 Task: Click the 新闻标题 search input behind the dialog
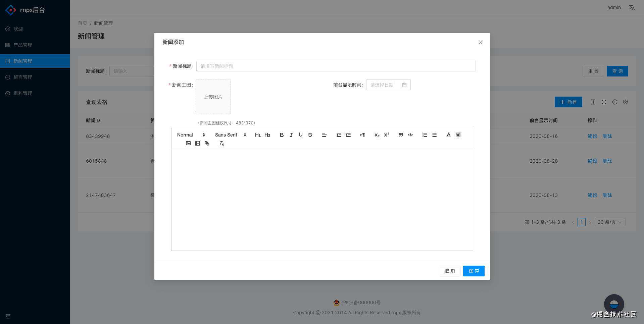132,71
